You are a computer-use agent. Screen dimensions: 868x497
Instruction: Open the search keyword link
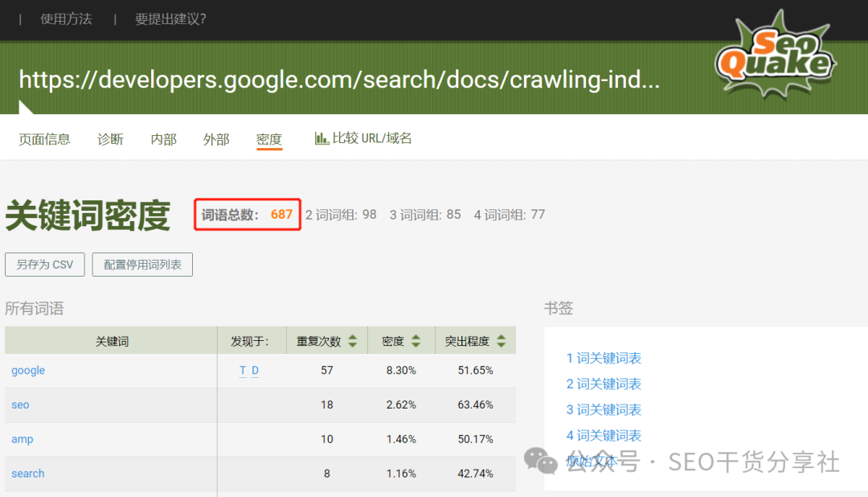(x=27, y=473)
